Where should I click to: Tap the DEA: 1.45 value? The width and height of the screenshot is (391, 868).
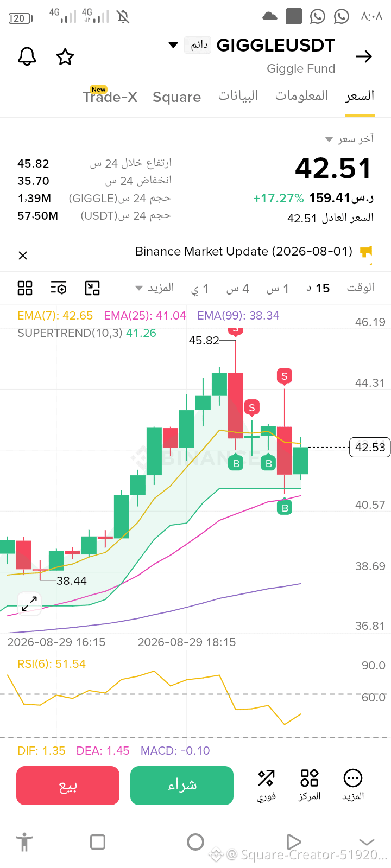[103, 751]
